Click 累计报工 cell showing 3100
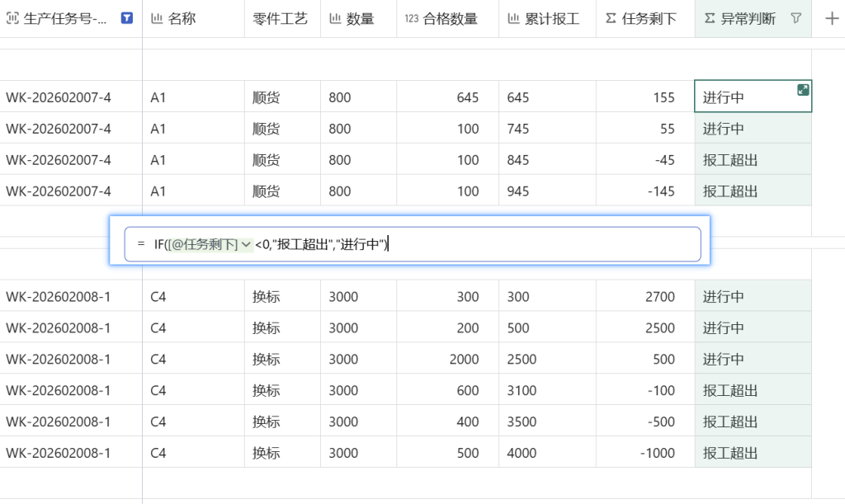 548,390
